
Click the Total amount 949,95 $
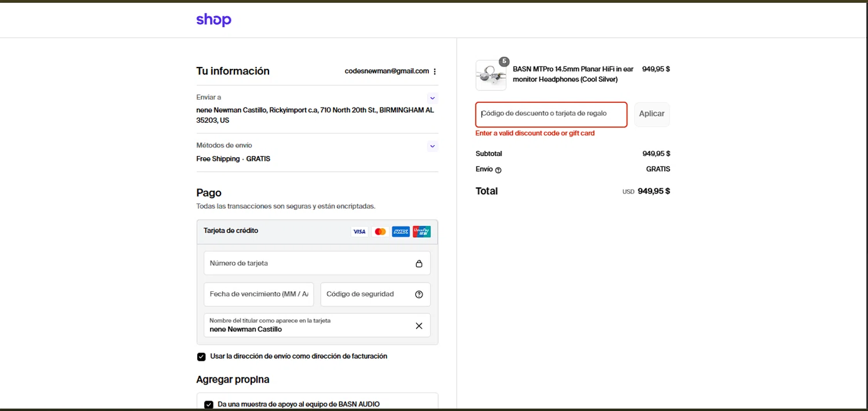[x=654, y=191]
